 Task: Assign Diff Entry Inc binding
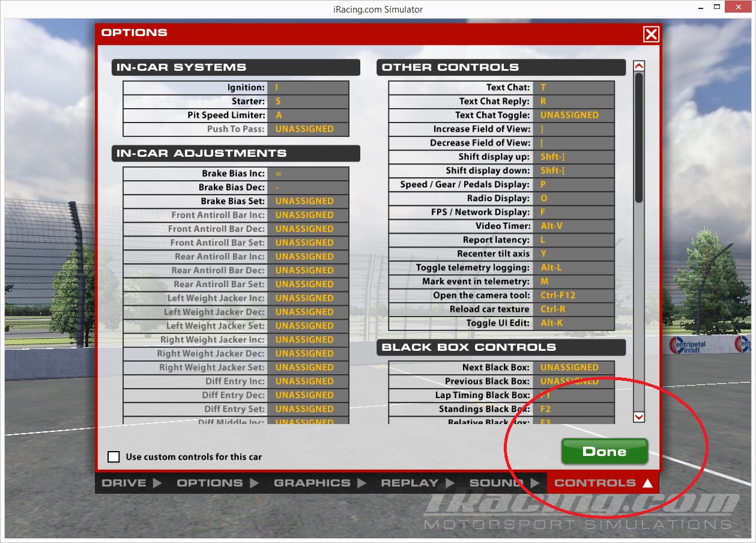308,381
